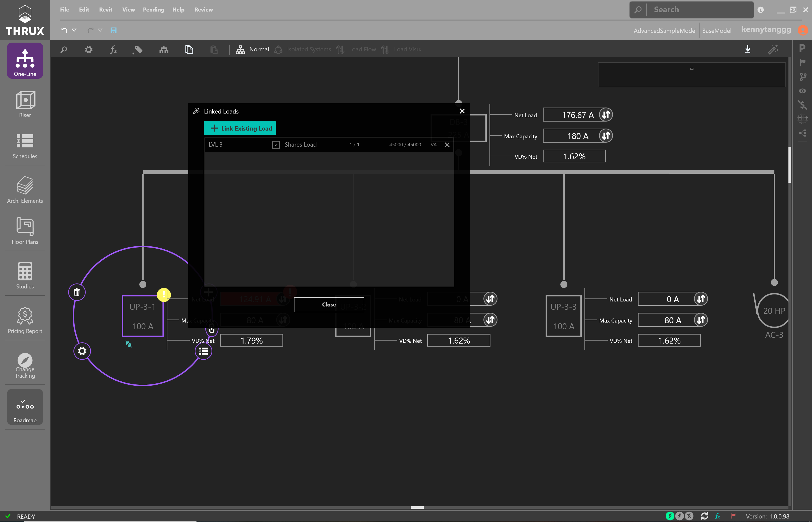Click the AdvancedSampleModel link

point(665,31)
